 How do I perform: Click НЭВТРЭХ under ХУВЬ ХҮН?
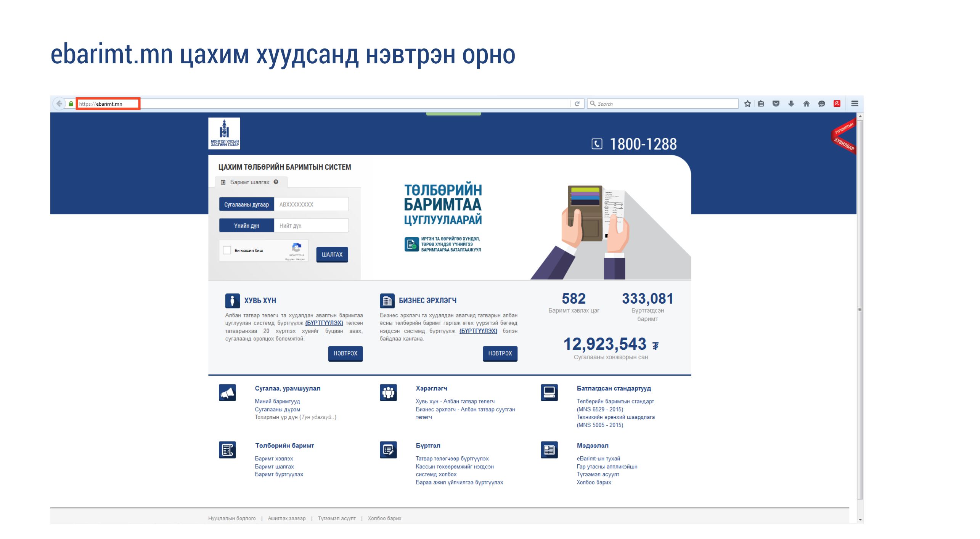(x=345, y=353)
